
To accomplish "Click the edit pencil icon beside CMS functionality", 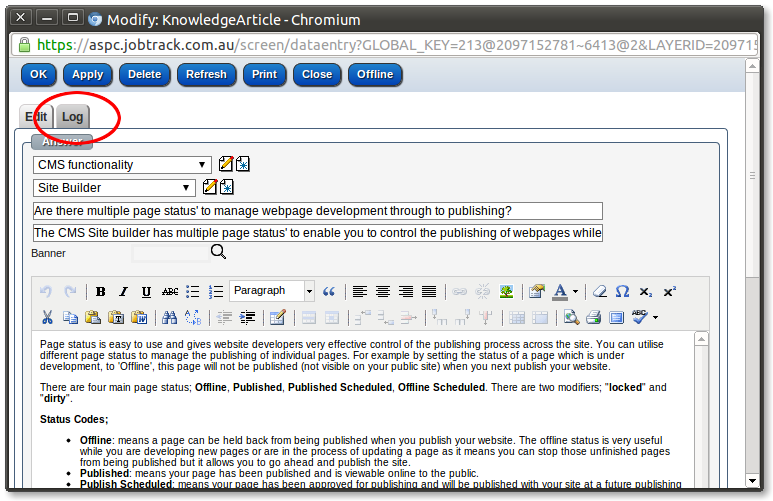I will click(x=226, y=164).
